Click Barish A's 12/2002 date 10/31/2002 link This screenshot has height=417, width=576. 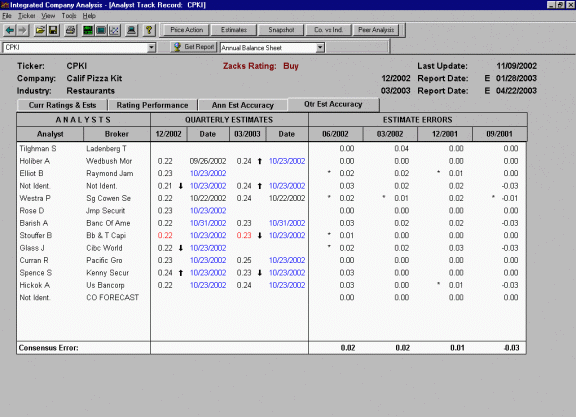pos(208,223)
